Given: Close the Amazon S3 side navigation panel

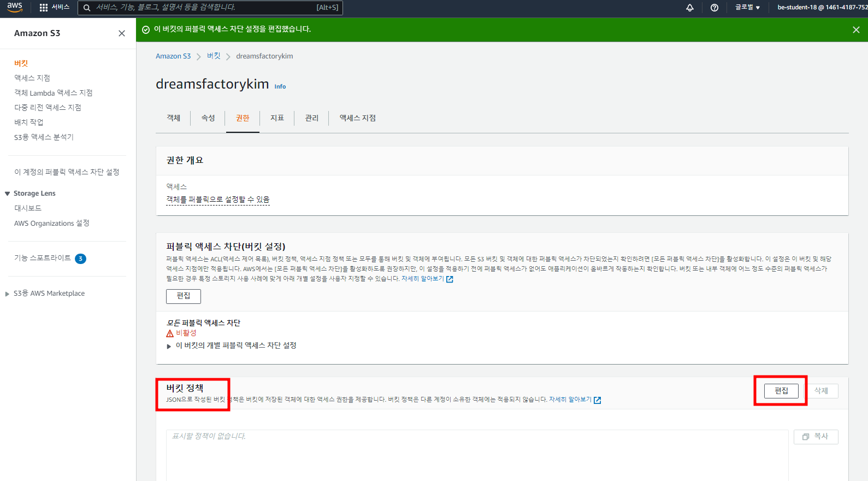Looking at the screenshot, I should pos(122,33).
